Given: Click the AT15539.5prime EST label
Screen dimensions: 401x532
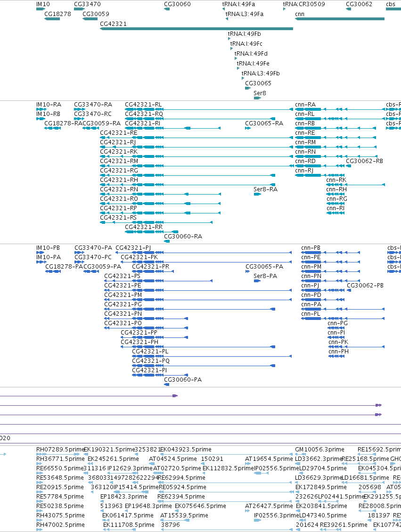Looking at the screenshot, I should (184, 515).
